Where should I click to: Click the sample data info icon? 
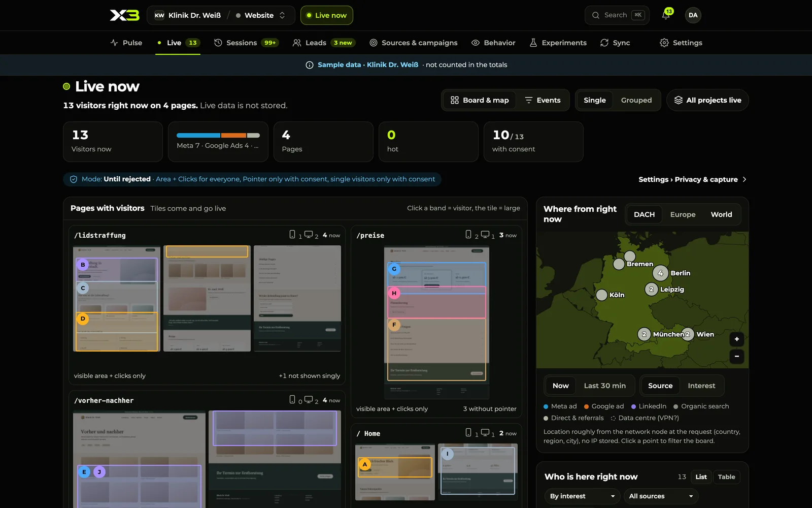pos(310,65)
